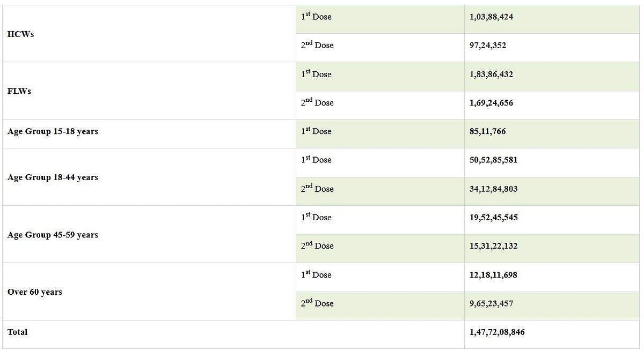This screenshot has height=358, width=644.
Task: Select FLWs 1st Dose value 1,83,86,432
Action: (x=491, y=74)
